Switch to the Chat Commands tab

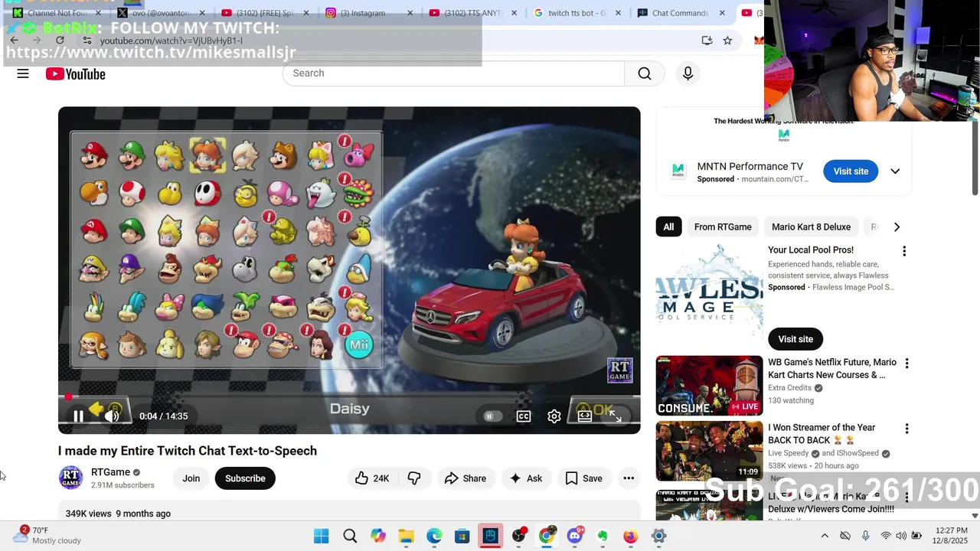pyautogui.click(x=681, y=13)
